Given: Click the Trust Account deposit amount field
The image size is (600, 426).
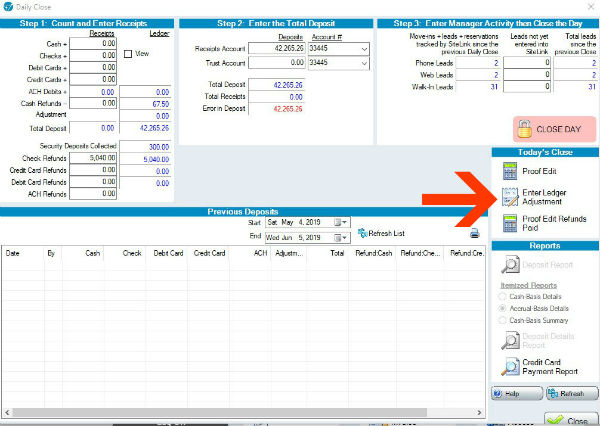Looking at the screenshot, I should point(277,62).
